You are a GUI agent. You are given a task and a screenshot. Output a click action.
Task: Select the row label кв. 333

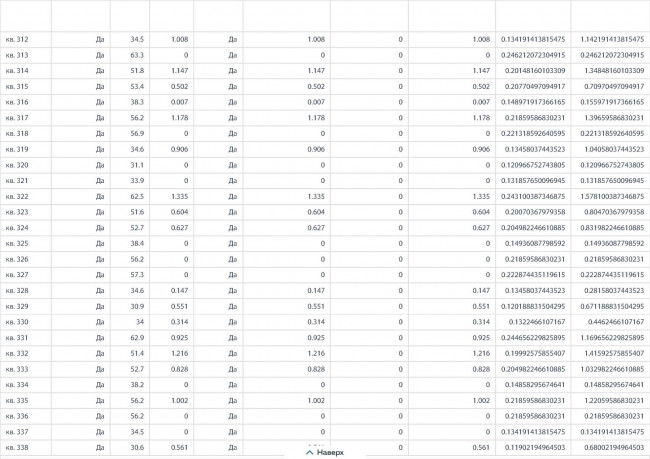(17, 369)
